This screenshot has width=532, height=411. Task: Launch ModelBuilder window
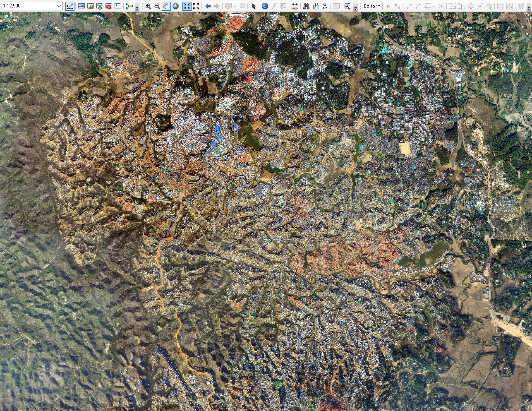[x=129, y=6]
